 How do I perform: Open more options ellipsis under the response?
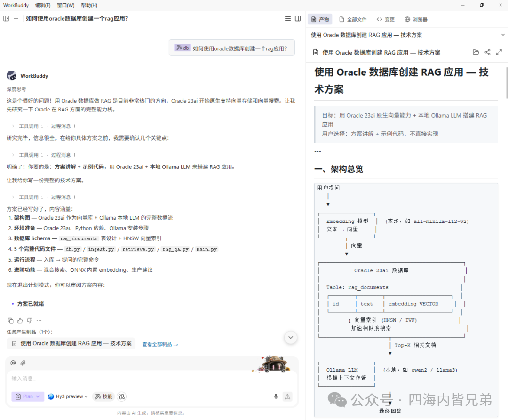coord(39,321)
